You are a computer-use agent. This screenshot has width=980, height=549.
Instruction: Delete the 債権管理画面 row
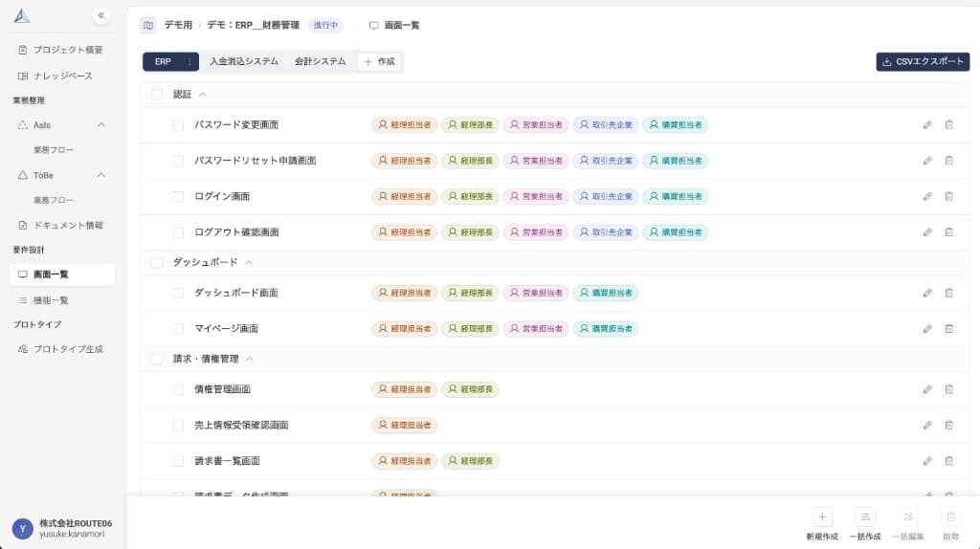(948, 389)
